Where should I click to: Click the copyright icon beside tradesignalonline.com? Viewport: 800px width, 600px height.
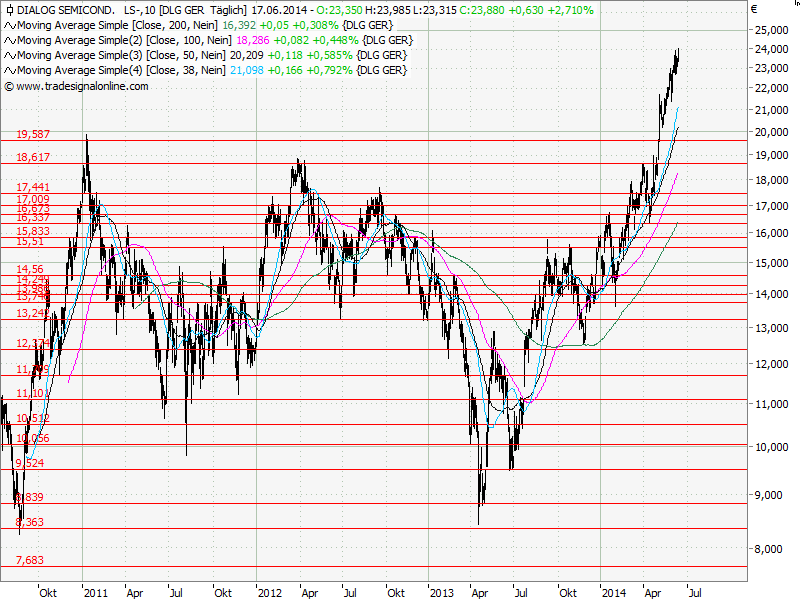pos(9,86)
